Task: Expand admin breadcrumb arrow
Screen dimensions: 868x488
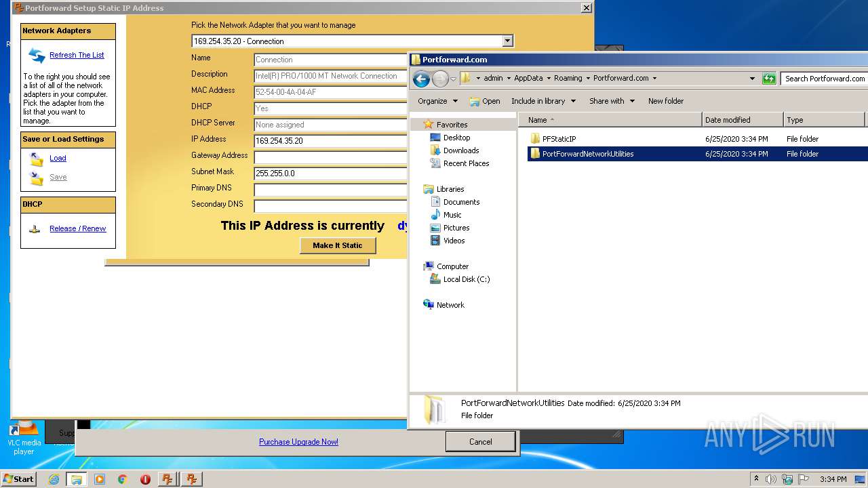Action: [x=509, y=79]
